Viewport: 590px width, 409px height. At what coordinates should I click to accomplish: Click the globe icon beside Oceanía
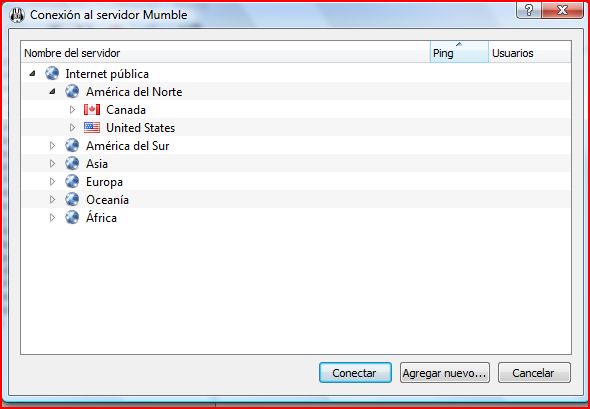[72, 199]
